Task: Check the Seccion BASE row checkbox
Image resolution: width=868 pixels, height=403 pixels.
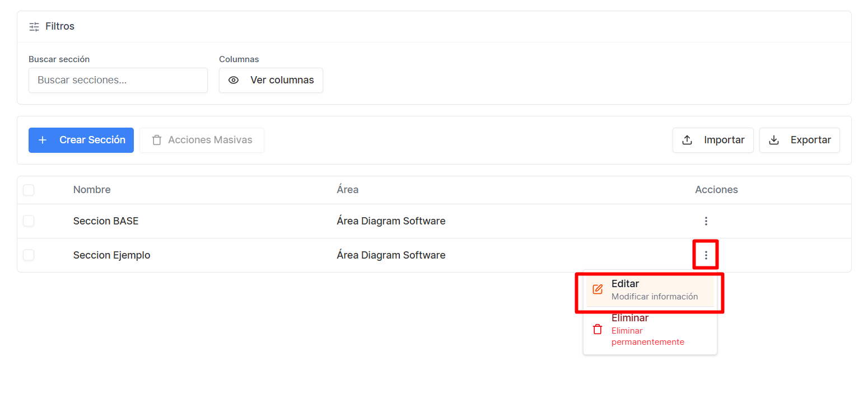Action: tap(29, 221)
